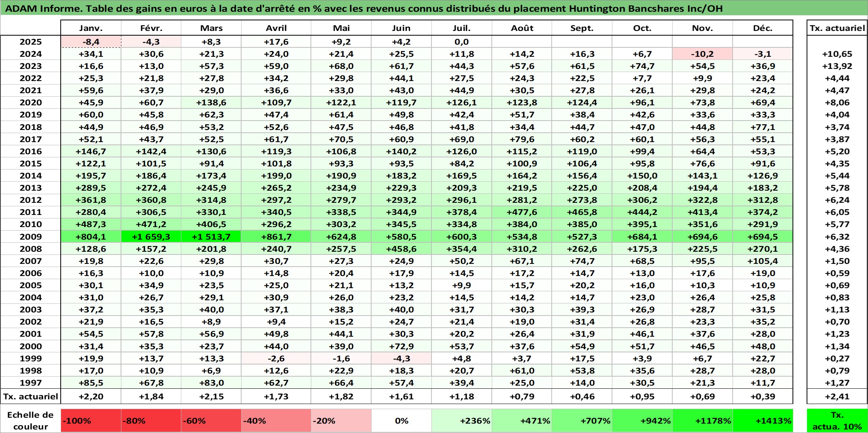Select the 2024 December cell -3,1
Image resolution: width=868 pixels, height=433 pixels.
point(763,54)
